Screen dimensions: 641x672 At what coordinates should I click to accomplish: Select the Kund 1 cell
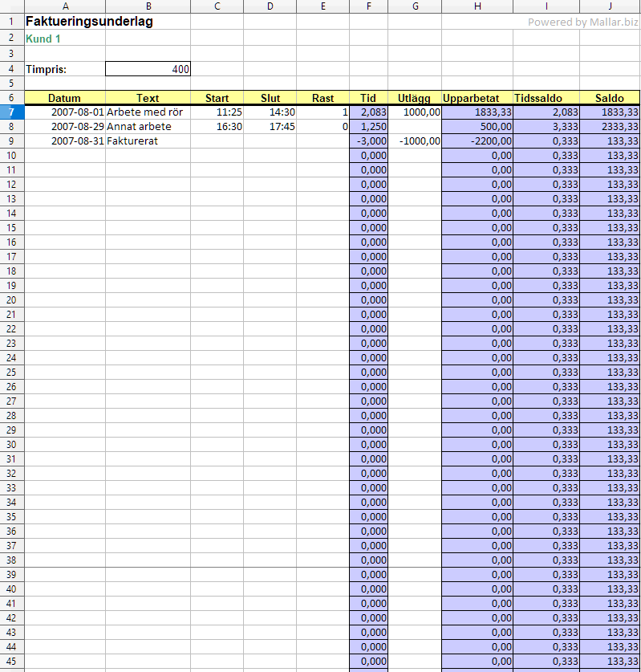pyautogui.click(x=65, y=39)
